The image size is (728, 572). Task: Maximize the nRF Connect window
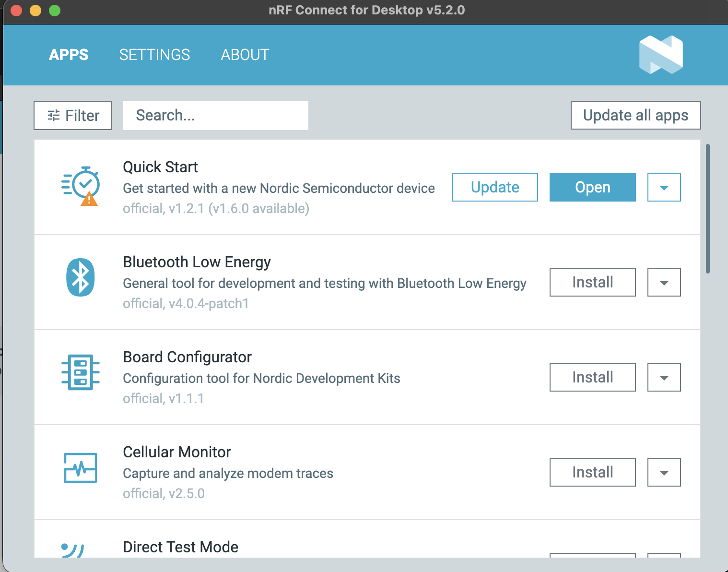point(55,10)
